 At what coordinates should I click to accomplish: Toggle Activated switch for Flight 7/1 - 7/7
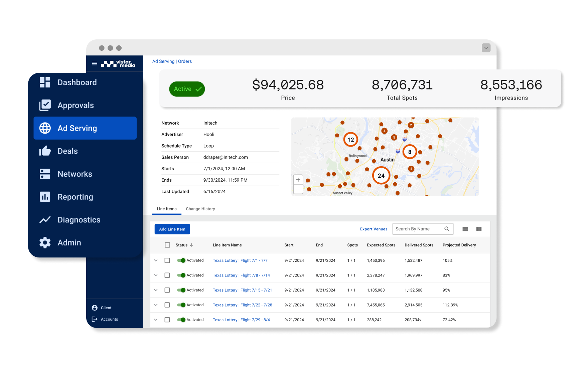click(x=181, y=260)
